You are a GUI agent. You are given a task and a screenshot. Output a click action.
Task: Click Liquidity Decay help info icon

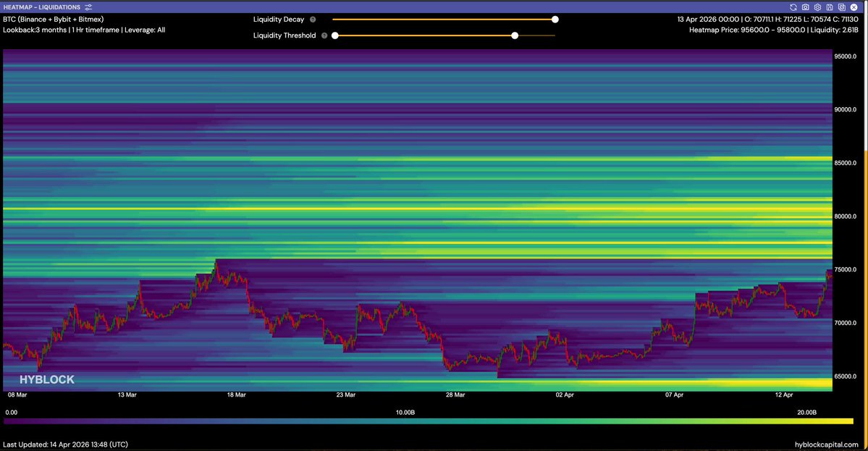click(x=313, y=20)
